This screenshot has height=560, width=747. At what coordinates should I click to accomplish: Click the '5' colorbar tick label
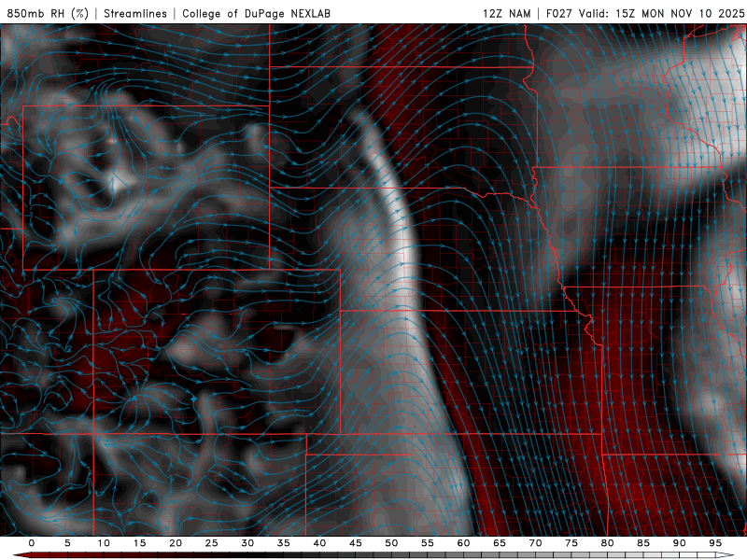67,543
